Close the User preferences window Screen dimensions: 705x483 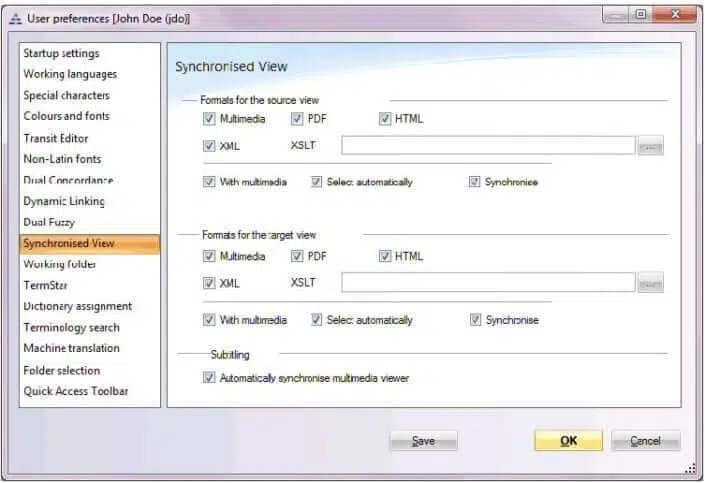point(675,15)
